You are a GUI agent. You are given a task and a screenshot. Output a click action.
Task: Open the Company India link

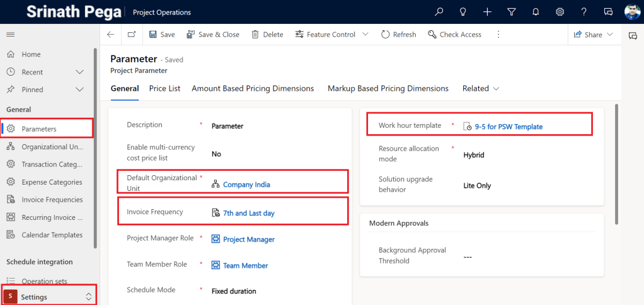(248, 184)
